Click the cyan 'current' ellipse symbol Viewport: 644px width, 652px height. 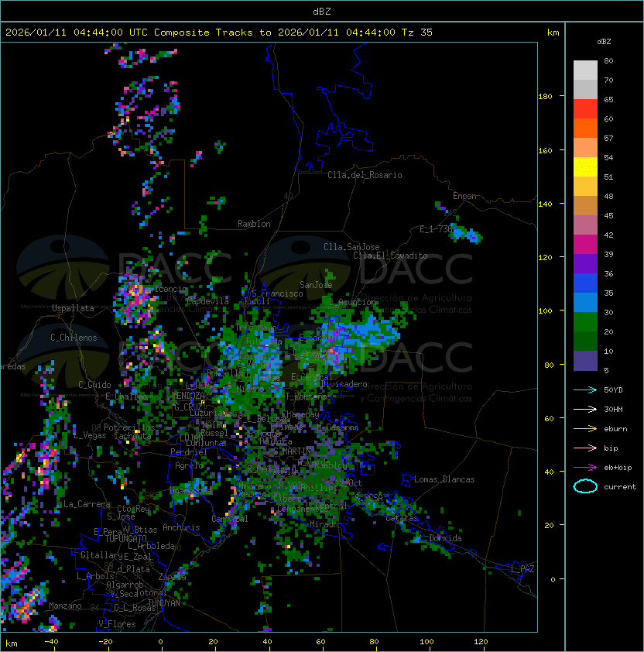pos(585,486)
